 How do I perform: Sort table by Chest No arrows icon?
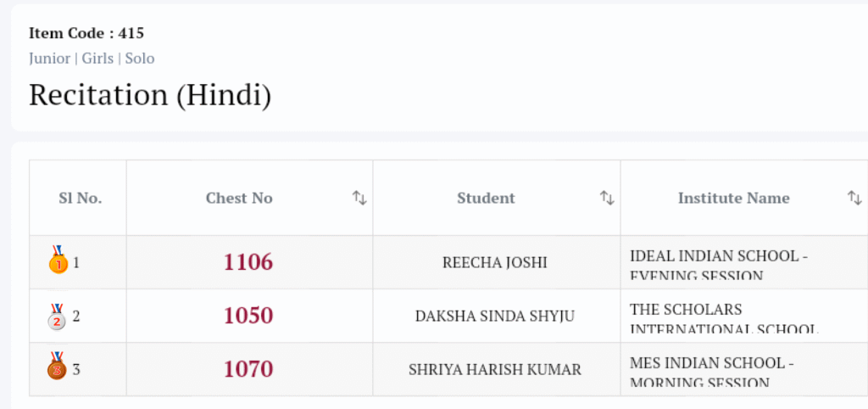click(x=359, y=198)
